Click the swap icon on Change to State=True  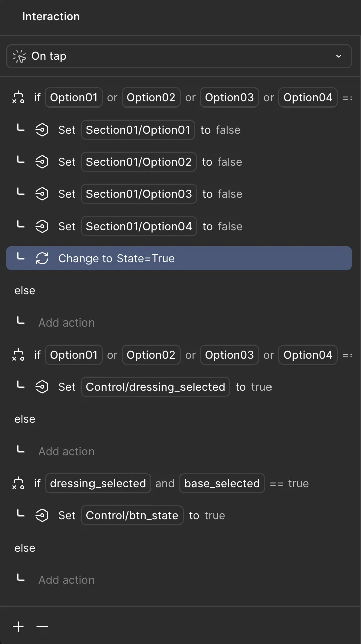[x=42, y=259]
